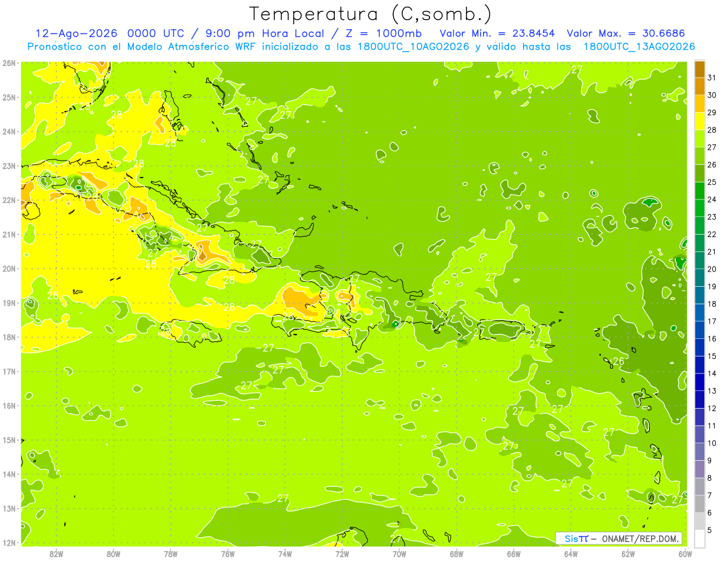Click the "0000 UTC" time text
This screenshot has height=562, width=728.
pos(157,33)
